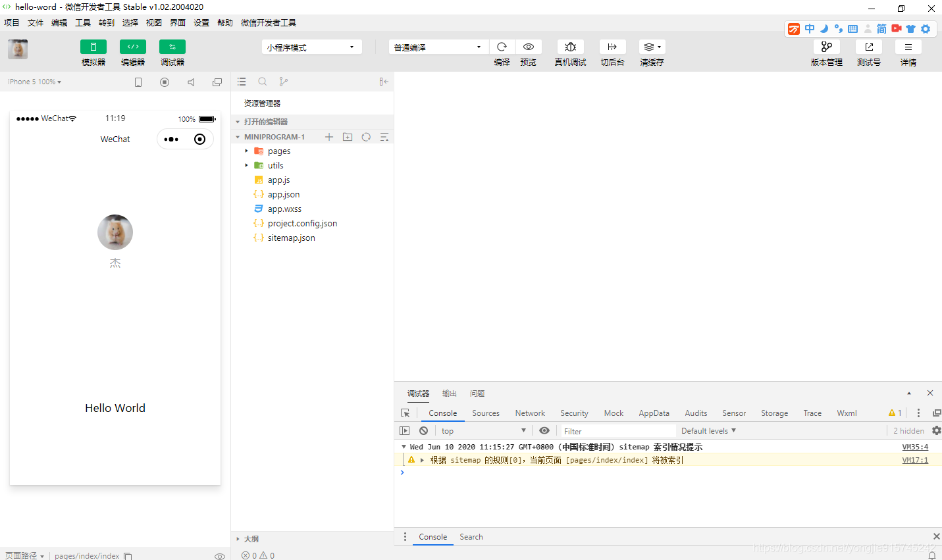Clear the console log icon
The width and height of the screenshot is (942, 560).
424,431
